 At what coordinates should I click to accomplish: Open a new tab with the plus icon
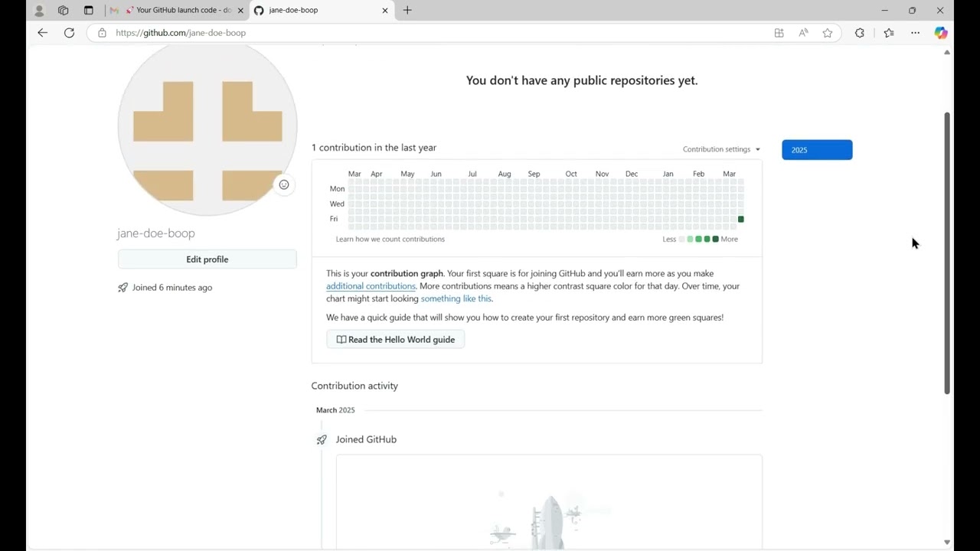pyautogui.click(x=407, y=10)
